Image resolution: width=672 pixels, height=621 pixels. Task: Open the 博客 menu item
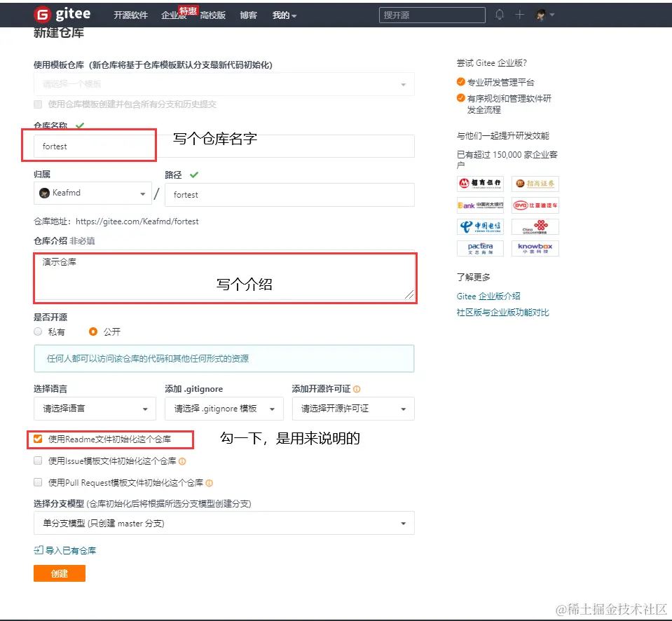tap(248, 14)
